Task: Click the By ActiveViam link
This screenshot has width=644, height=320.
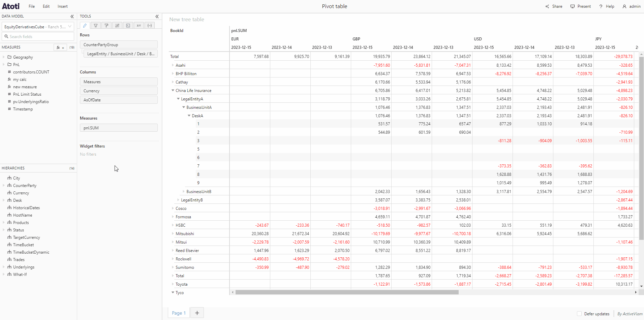Action: [630, 314]
